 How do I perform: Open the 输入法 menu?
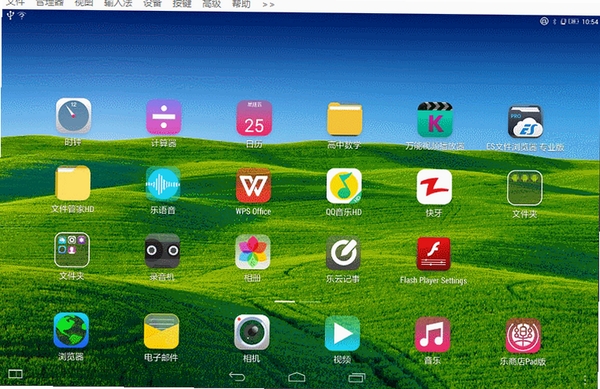118,3
